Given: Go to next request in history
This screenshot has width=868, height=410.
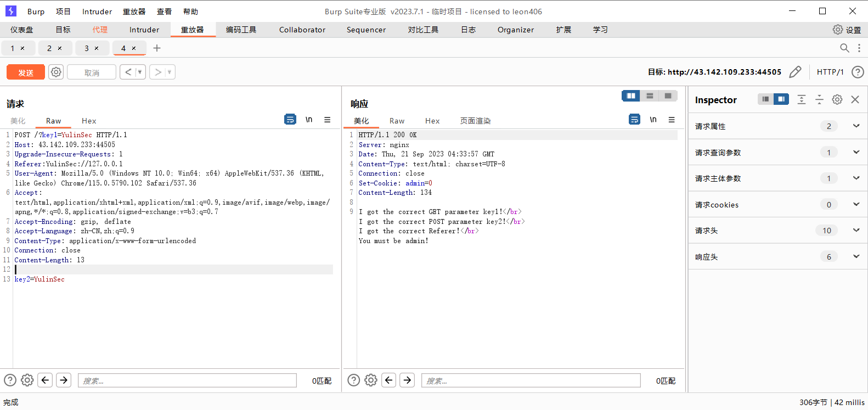Looking at the screenshot, I should click(x=158, y=72).
